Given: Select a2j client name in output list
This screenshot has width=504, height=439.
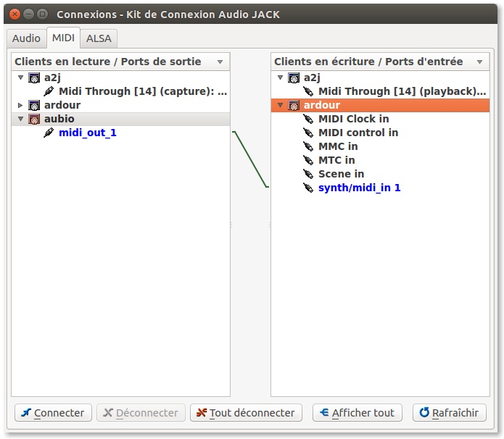Looking at the screenshot, I should click(x=52, y=78).
